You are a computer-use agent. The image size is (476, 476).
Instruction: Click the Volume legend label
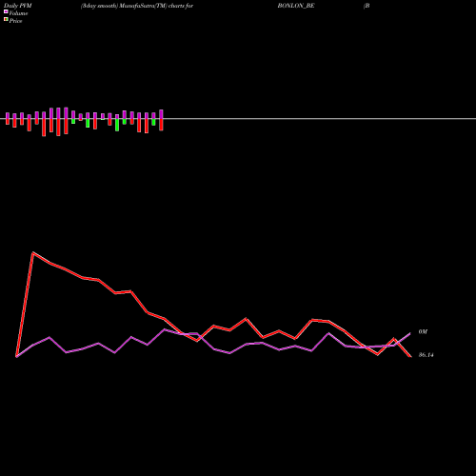tap(18, 13)
